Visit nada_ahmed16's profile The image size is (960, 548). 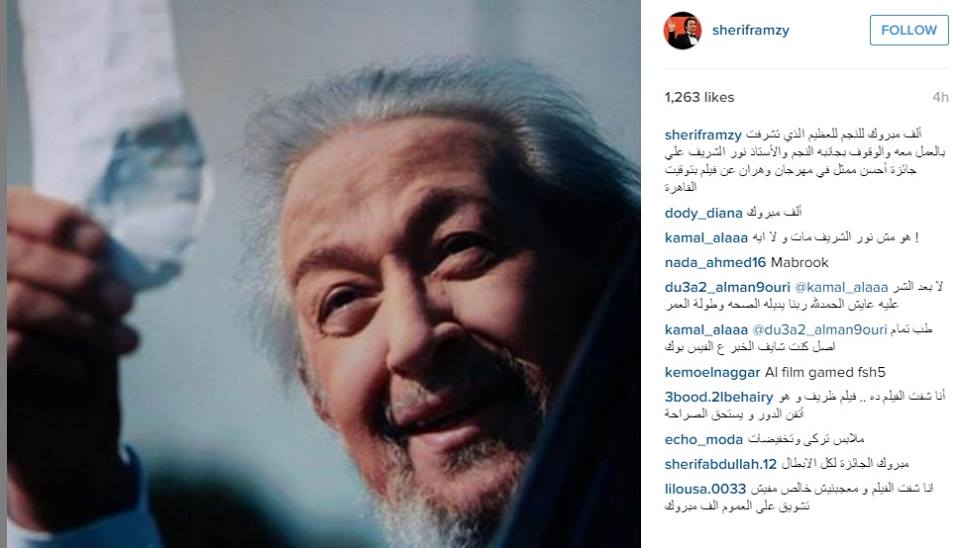click(715, 263)
